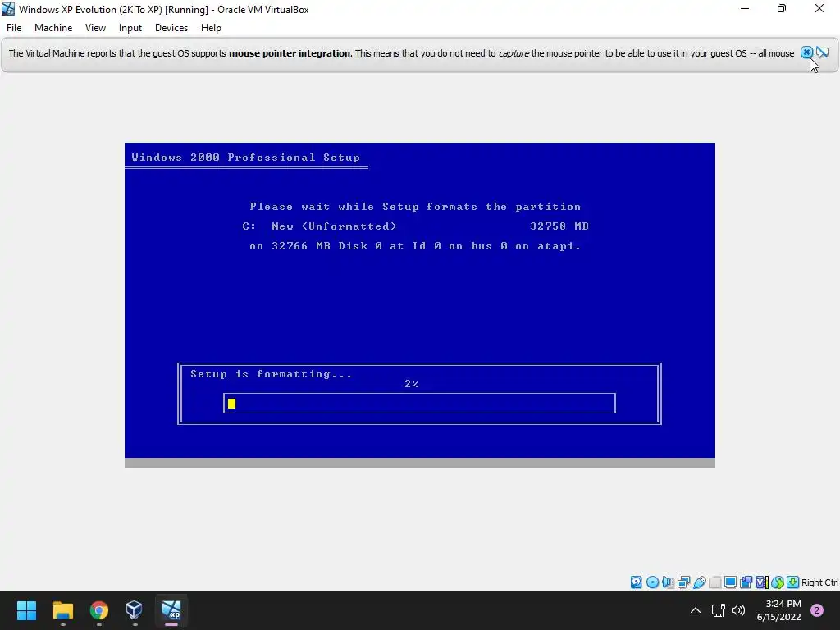Open the network tray icon
840x630 pixels.
point(719,610)
